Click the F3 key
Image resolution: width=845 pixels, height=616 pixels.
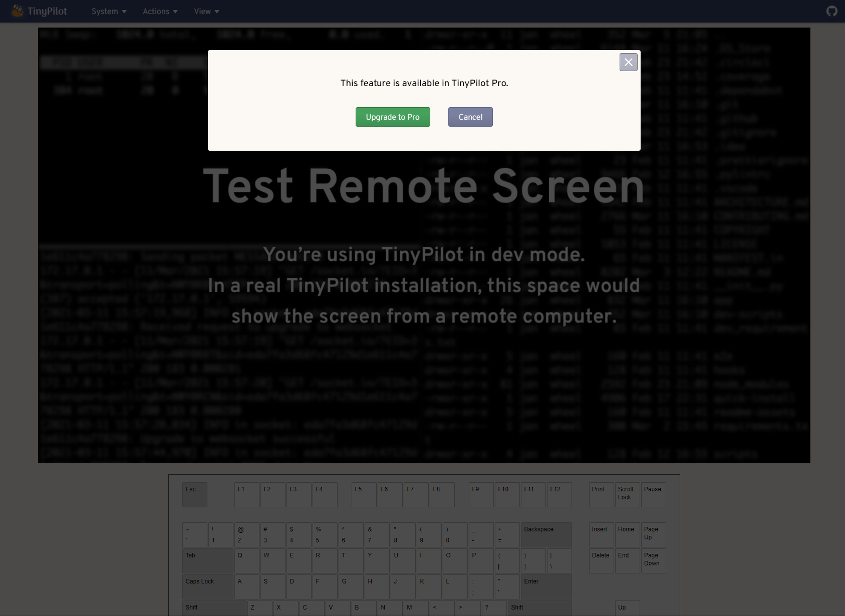pos(299,495)
